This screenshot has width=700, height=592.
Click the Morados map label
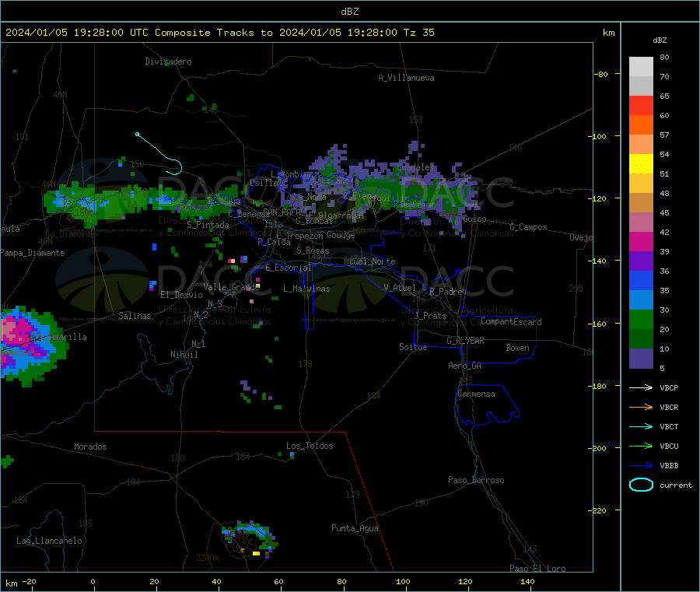[x=90, y=447]
